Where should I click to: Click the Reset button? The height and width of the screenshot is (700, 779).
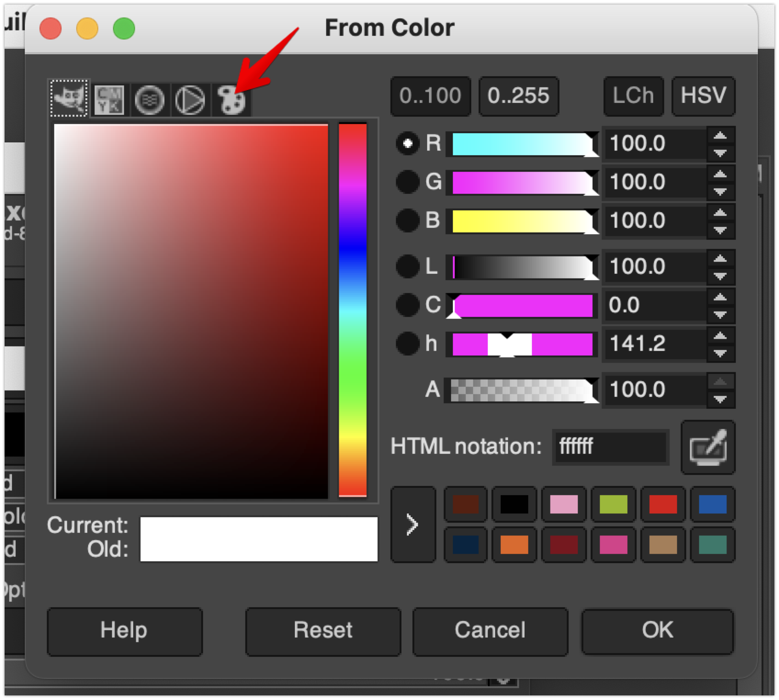(x=323, y=631)
